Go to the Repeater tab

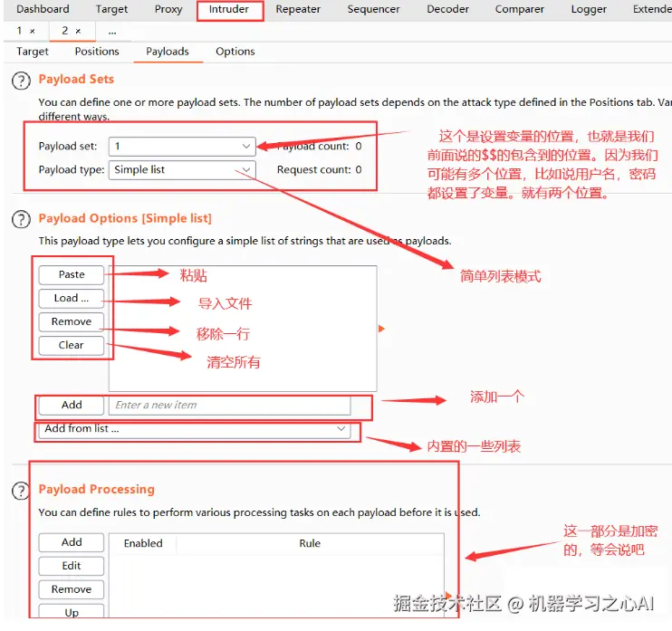pos(298,9)
